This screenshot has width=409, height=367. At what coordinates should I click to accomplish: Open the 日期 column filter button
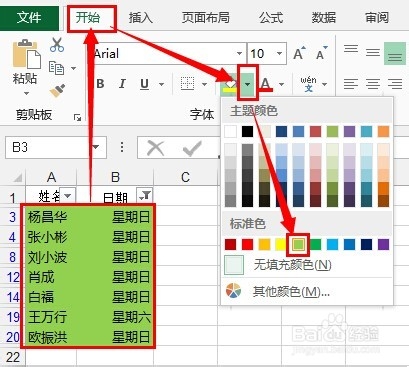(145, 195)
